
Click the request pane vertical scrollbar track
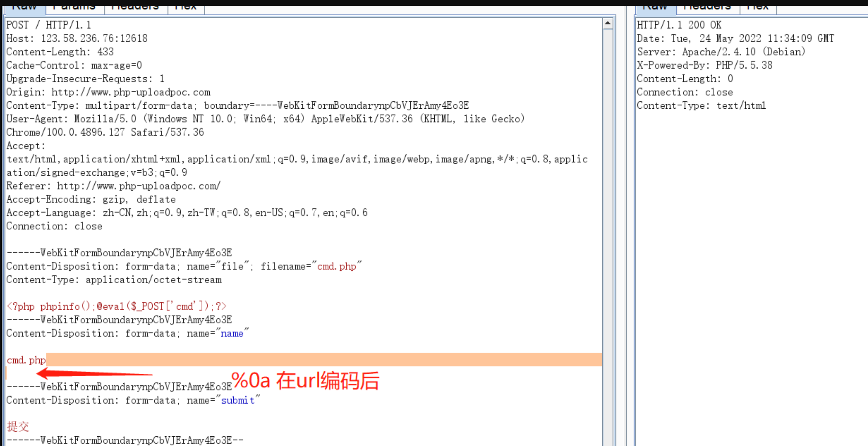[608, 237]
